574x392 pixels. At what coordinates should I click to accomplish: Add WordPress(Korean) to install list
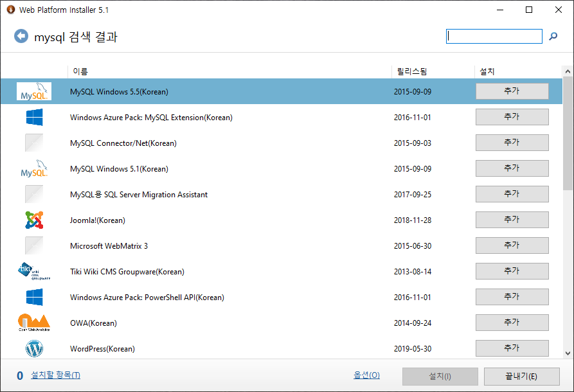512,348
